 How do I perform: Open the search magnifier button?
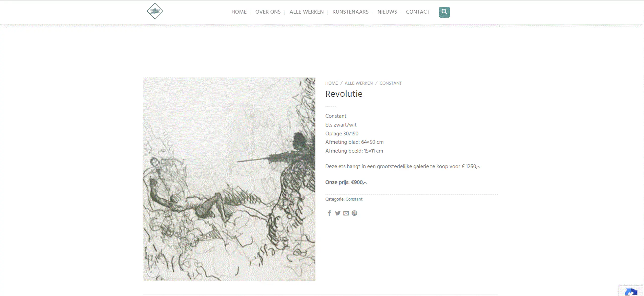(444, 12)
